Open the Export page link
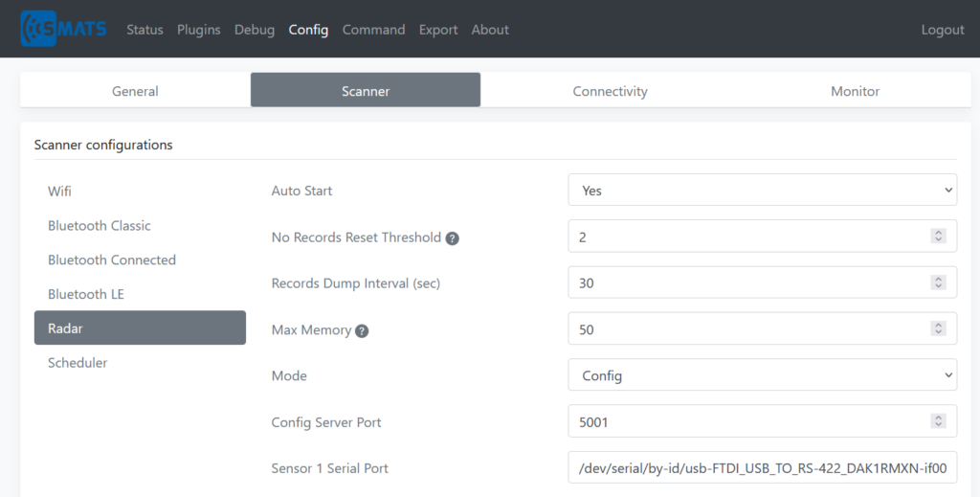The height and width of the screenshot is (497, 980). click(x=438, y=30)
